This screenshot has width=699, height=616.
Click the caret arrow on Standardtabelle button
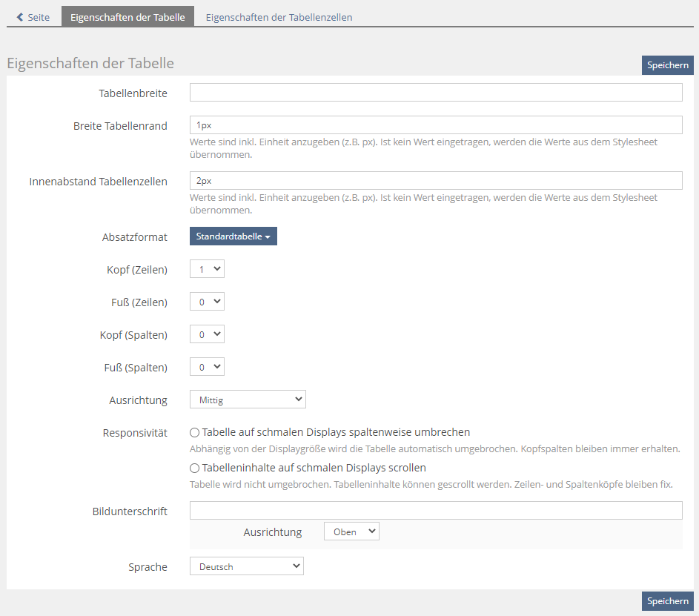tap(268, 237)
